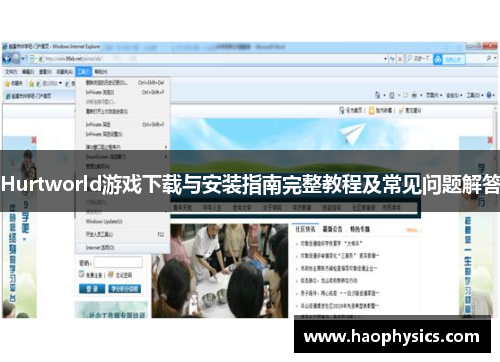Screen dimensions: 500x362
Task: Click the 忘记密码 forgot password link
Action: pyautogui.click(x=124, y=275)
